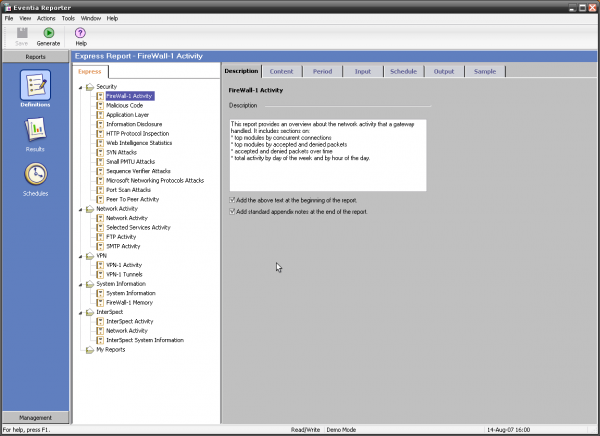Collapse the System Information tree group
Viewport: 600px width, 436px height.
(x=80, y=285)
